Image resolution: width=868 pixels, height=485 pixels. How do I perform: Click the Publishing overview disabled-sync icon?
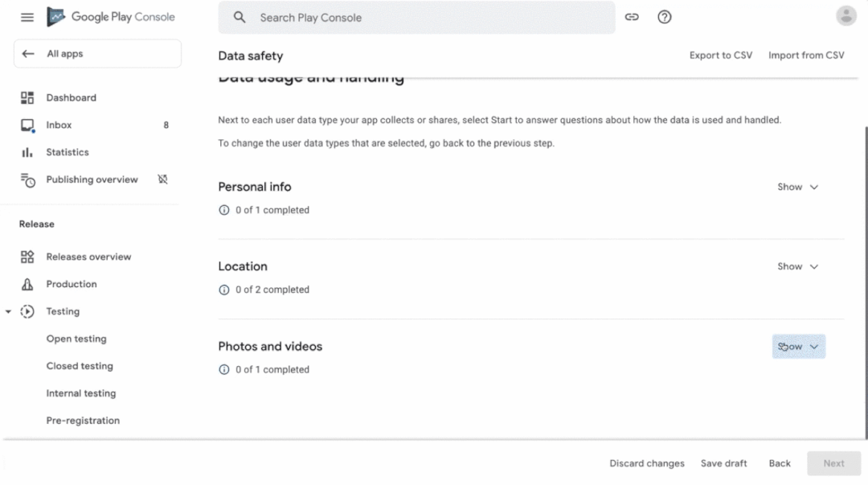point(162,180)
